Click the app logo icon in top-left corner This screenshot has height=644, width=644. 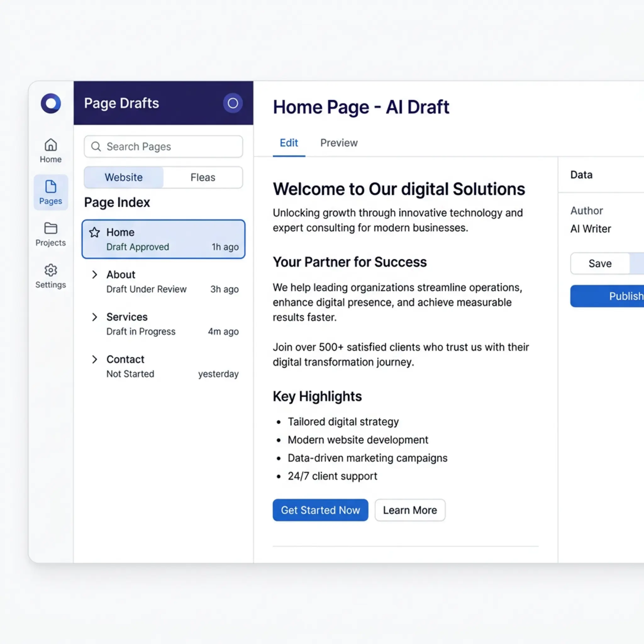tap(50, 103)
